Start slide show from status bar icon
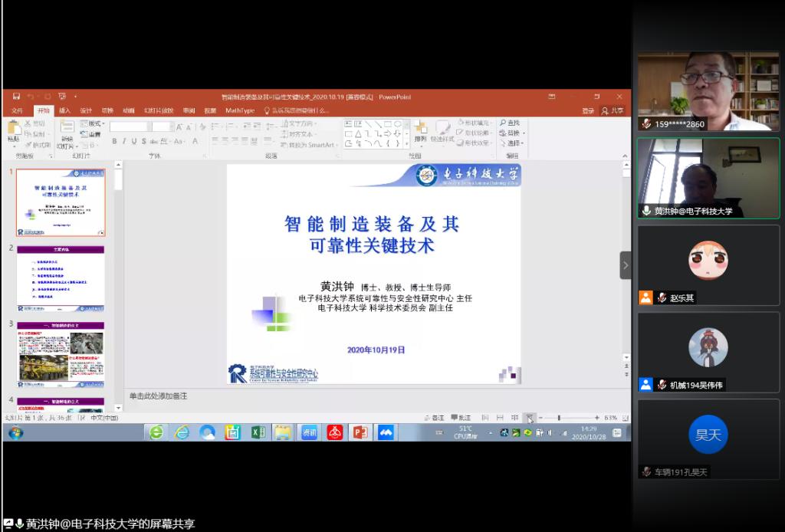 [530, 418]
